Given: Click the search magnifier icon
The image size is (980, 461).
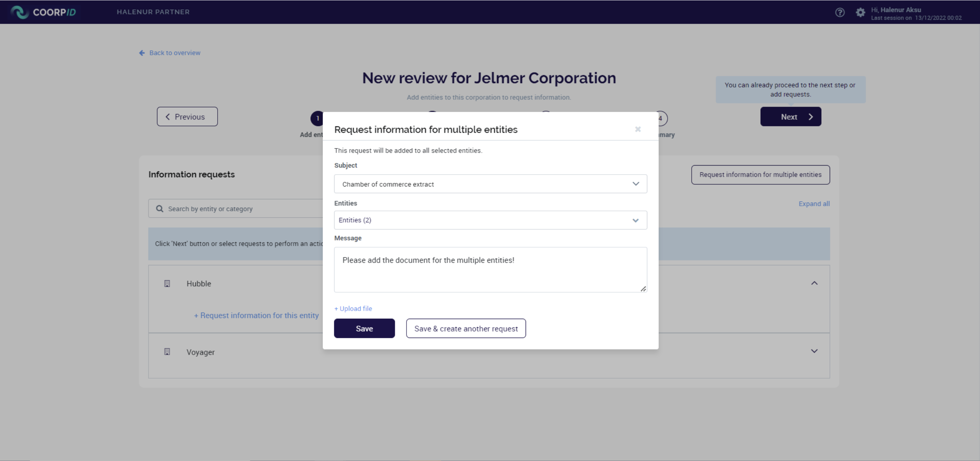Looking at the screenshot, I should tap(160, 209).
